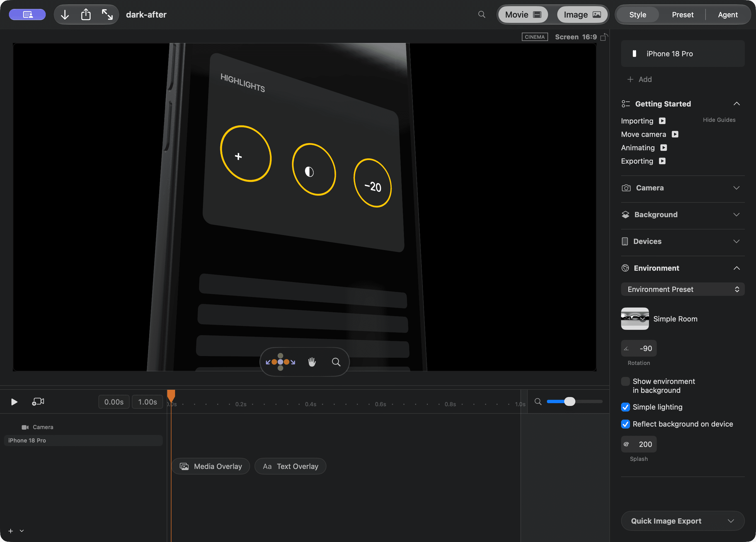Uncheck Simple lighting

[625, 407]
